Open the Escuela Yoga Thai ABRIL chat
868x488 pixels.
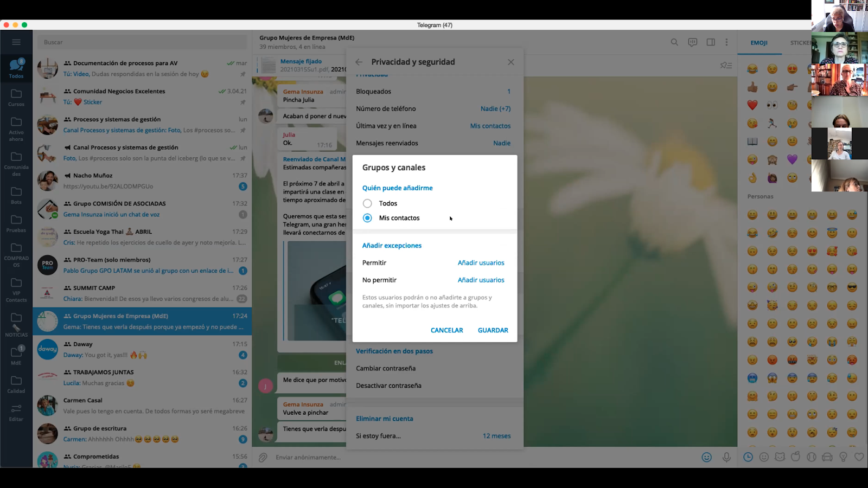(142, 237)
